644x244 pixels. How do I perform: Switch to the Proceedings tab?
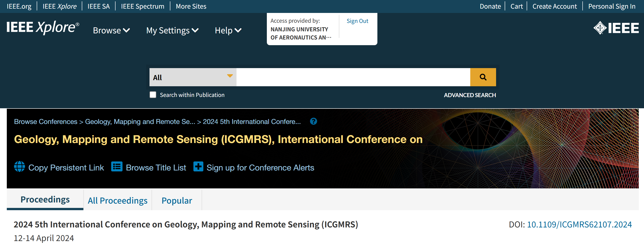click(x=45, y=200)
